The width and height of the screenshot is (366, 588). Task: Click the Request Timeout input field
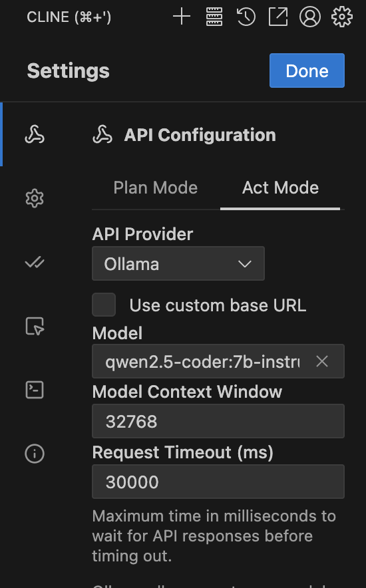(218, 482)
